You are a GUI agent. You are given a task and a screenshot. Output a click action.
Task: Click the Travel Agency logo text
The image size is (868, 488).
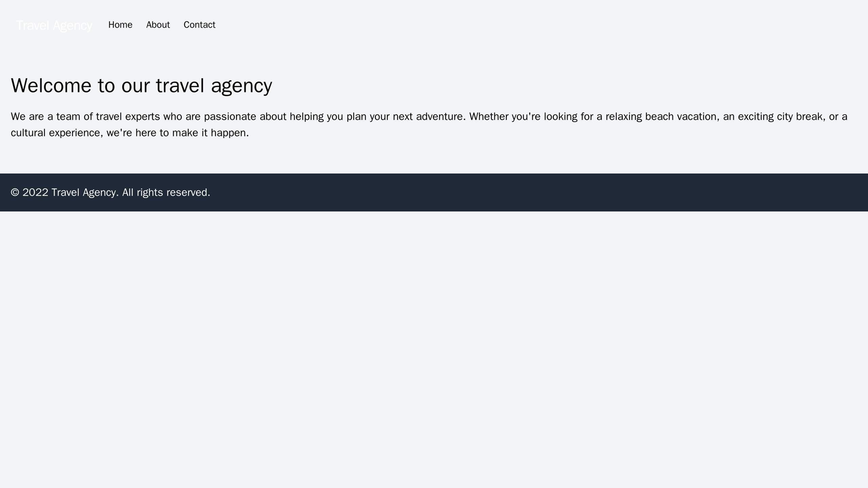(x=54, y=25)
